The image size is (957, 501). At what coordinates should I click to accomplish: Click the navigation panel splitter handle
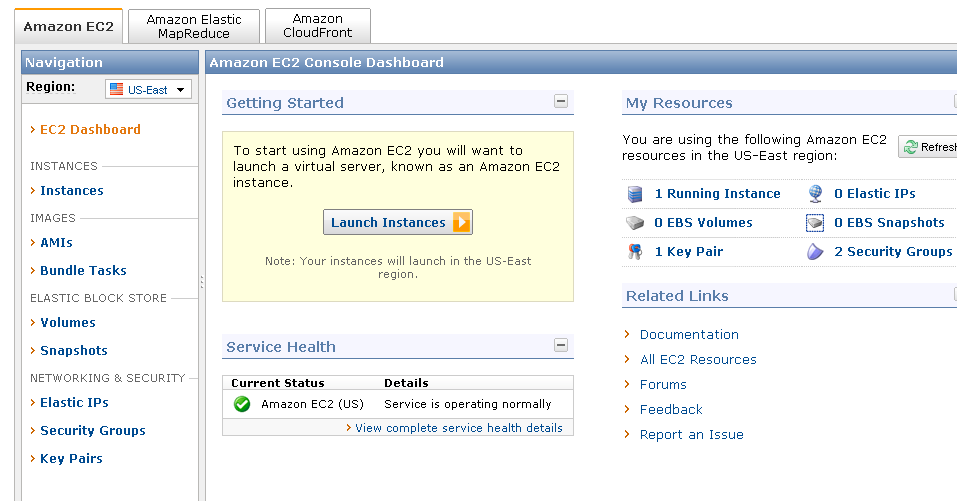coord(201,282)
